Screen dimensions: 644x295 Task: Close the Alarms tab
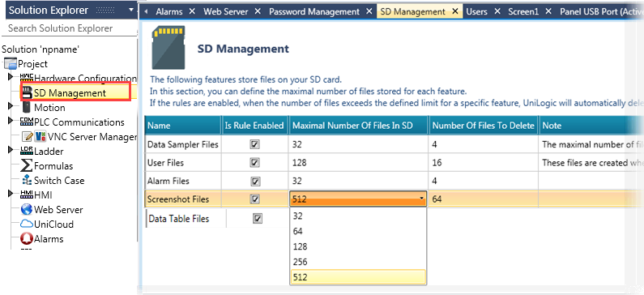tap(192, 12)
